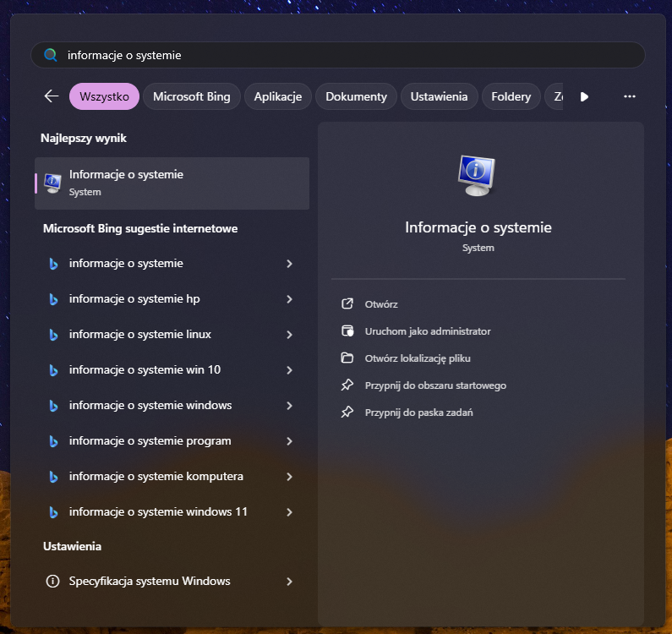Expand chevron for 'informacje o systemie windows 11'

(289, 511)
